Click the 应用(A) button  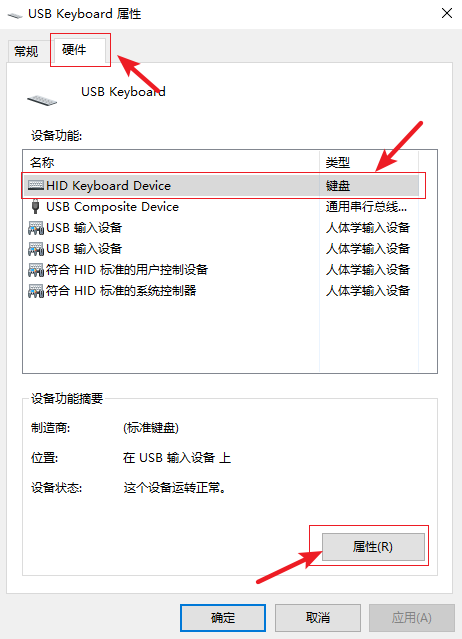(x=411, y=617)
